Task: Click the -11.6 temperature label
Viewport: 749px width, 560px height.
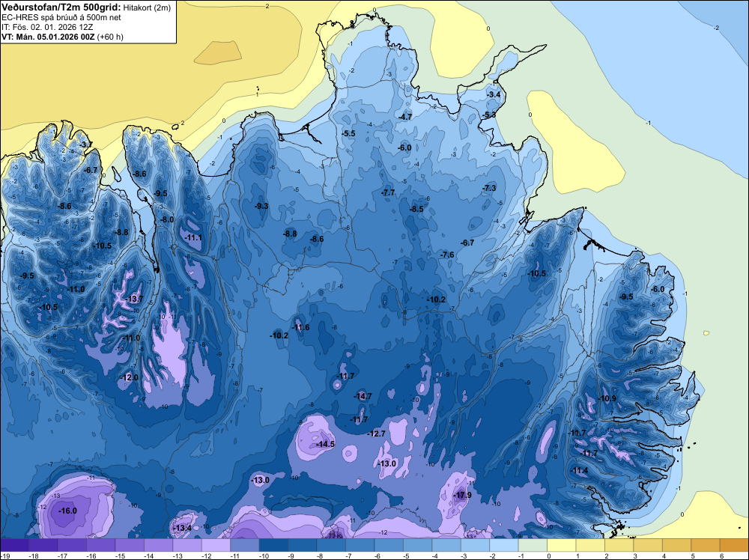Action: [x=300, y=327]
